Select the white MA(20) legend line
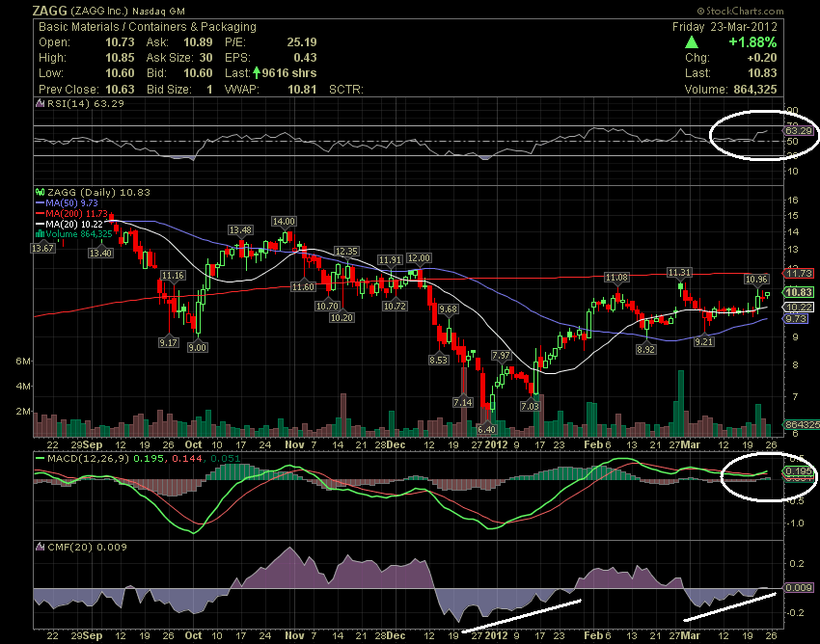The image size is (820, 644). pos(40,224)
